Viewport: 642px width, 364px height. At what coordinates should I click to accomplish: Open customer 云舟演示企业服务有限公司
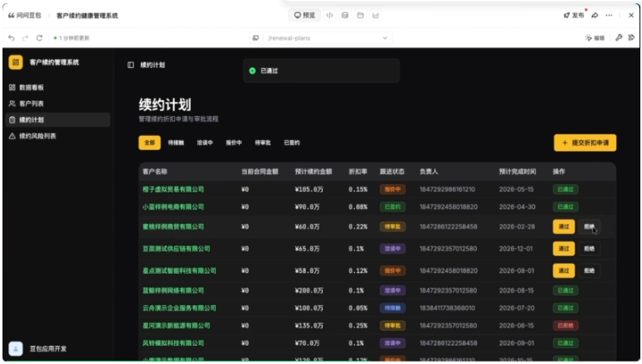point(179,308)
